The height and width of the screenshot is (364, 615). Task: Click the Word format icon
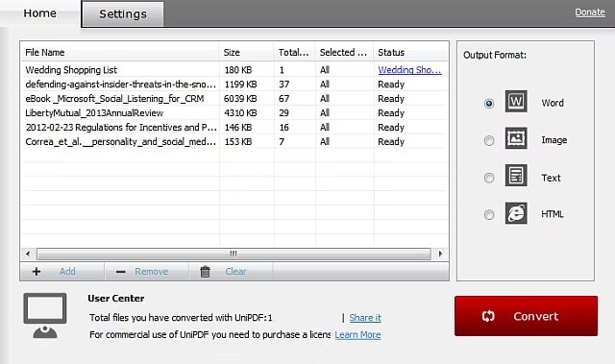pos(516,102)
